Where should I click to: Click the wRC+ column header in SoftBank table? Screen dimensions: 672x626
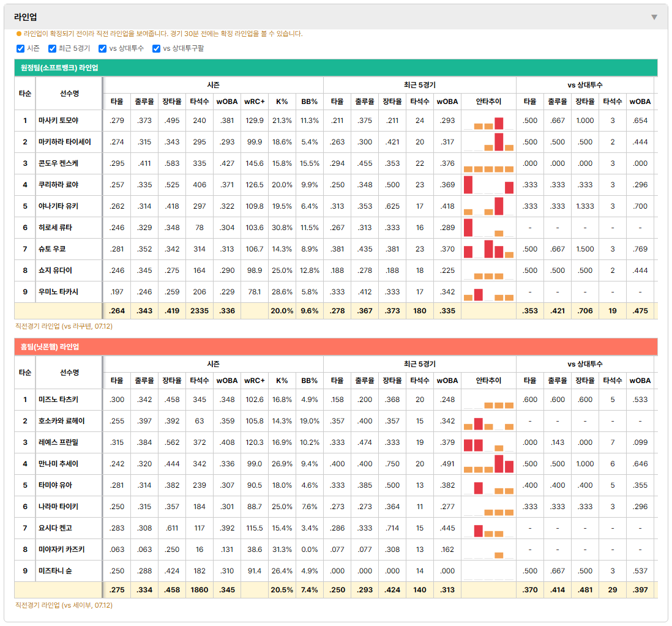[255, 102]
